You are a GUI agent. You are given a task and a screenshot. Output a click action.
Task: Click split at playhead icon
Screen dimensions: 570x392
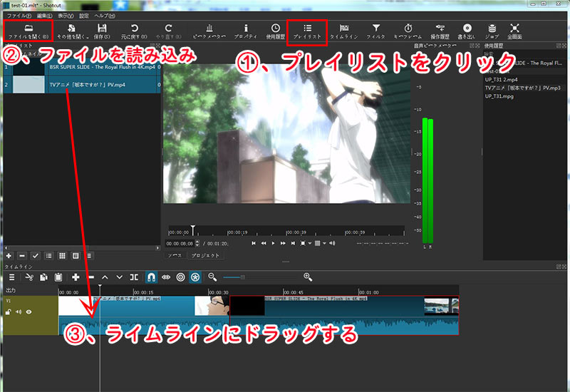[x=134, y=277]
